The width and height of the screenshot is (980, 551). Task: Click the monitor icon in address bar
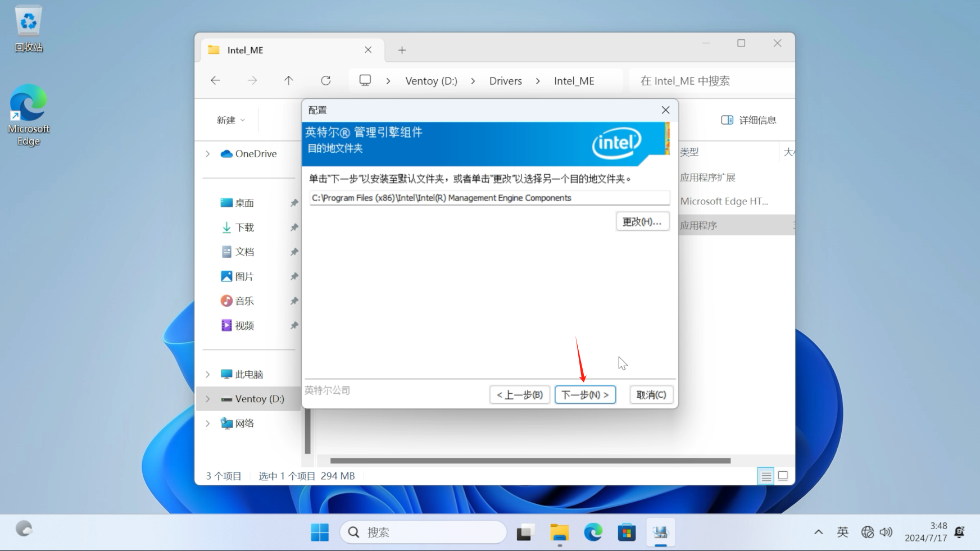pyautogui.click(x=365, y=80)
